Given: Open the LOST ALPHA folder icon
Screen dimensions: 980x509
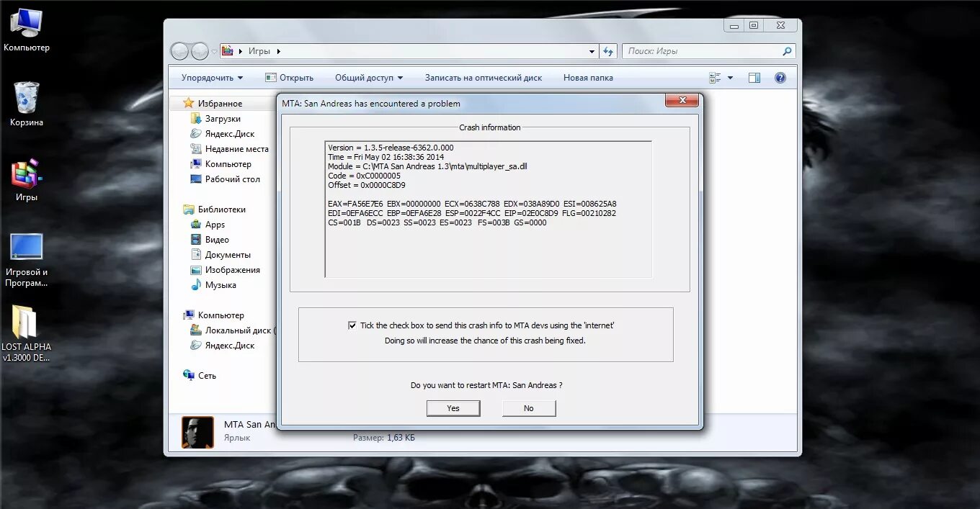Looking at the screenshot, I should [x=26, y=333].
